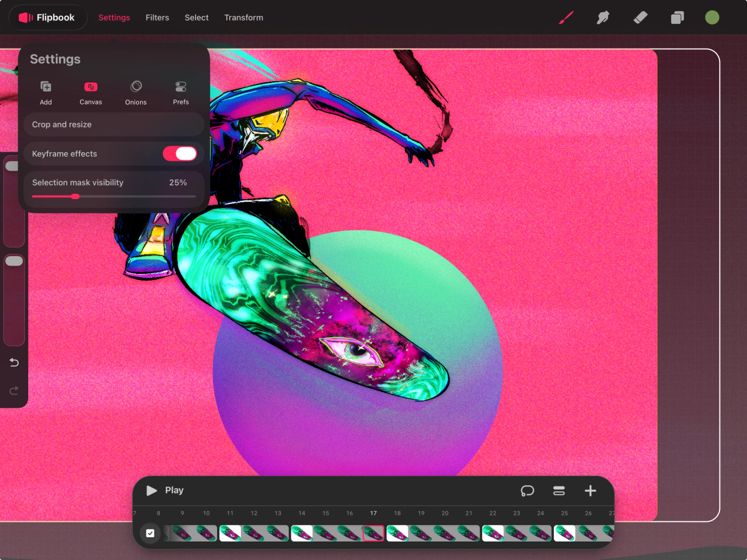Select the Brush tool
Image resolution: width=747 pixels, height=560 pixels.
[x=565, y=17]
